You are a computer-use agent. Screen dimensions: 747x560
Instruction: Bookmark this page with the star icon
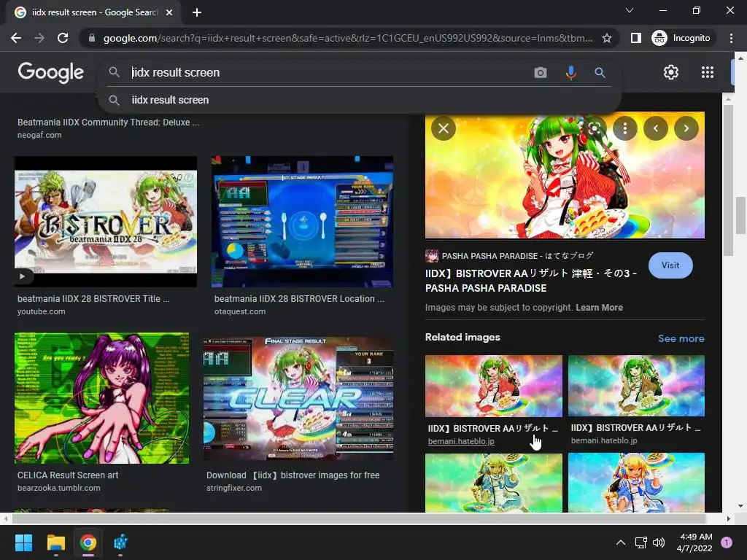tap(606, 38)
